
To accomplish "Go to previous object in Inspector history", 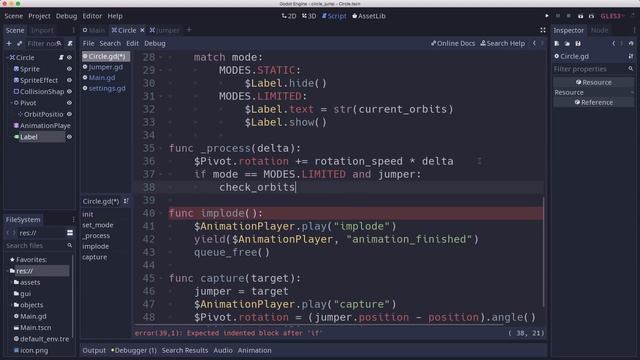I will click(613, 43).
